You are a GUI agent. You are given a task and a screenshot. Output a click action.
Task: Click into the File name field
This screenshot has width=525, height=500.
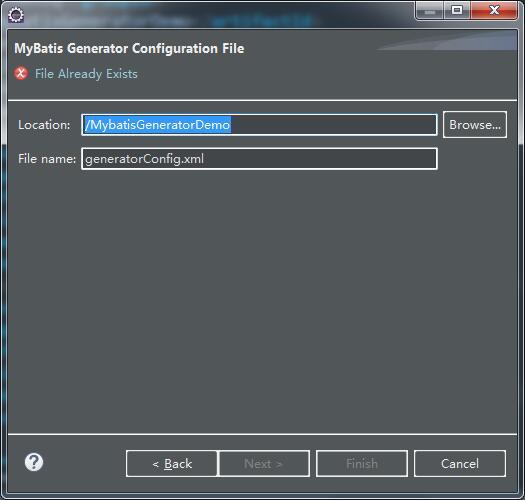click(259, 158)
